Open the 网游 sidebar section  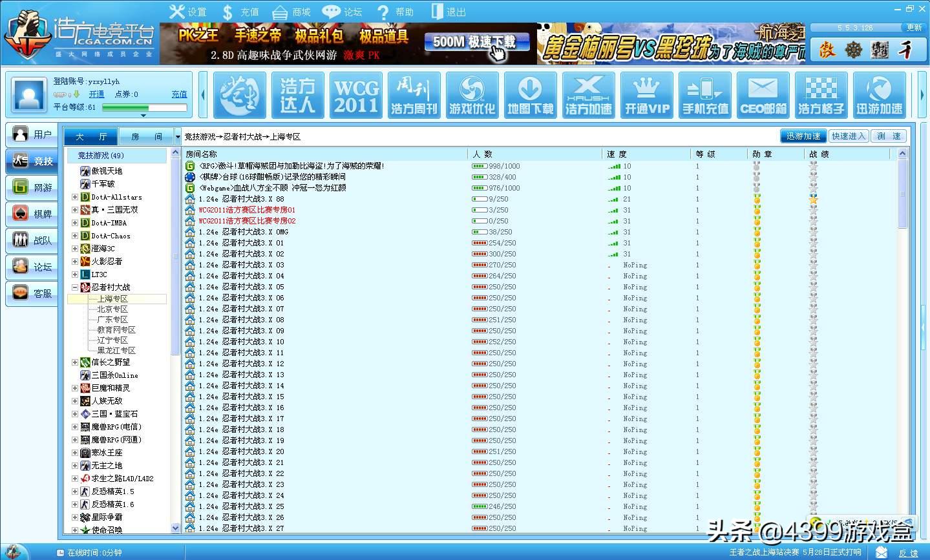pyautogui.click(x=32, y=187)
